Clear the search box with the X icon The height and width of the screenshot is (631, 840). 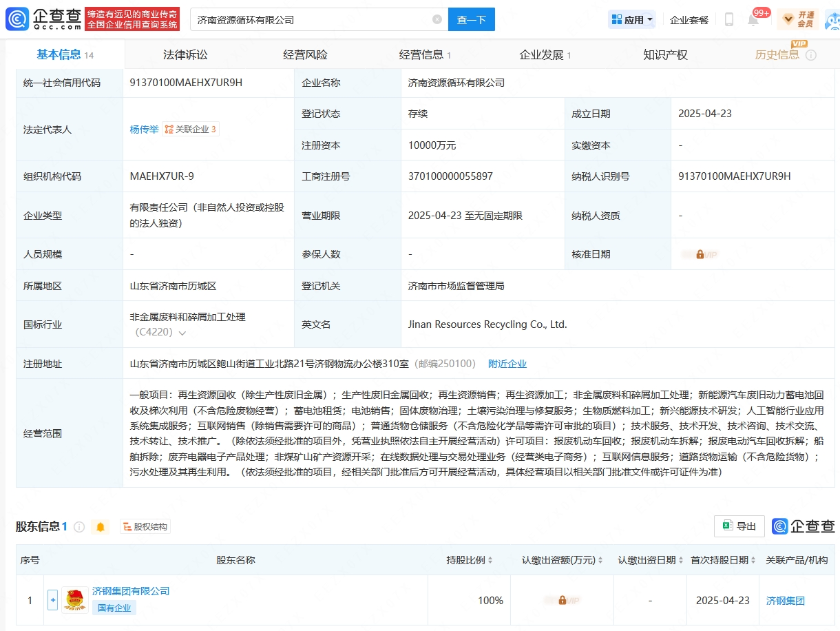tap(437, 19)
